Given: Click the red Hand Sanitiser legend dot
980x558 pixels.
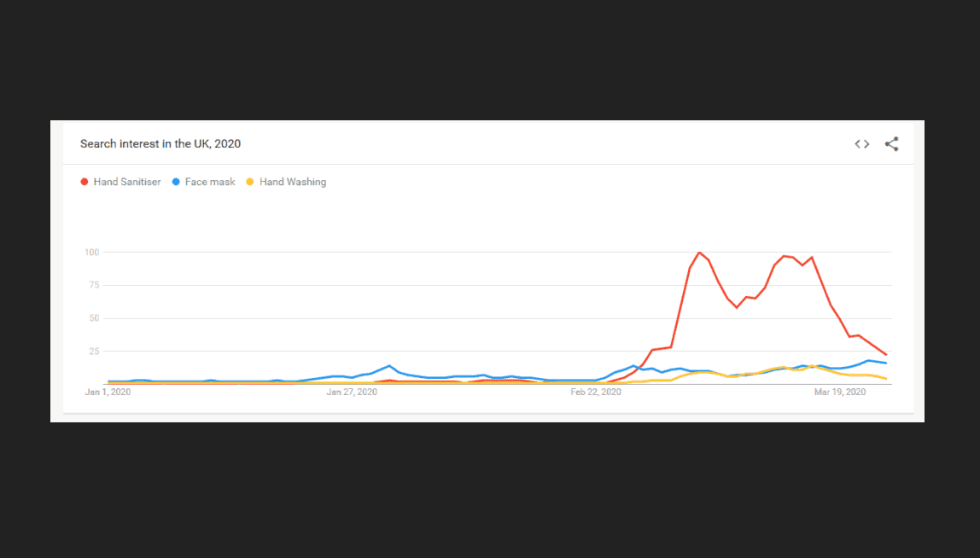Looking at the screenshot, I should pos(84,181).
